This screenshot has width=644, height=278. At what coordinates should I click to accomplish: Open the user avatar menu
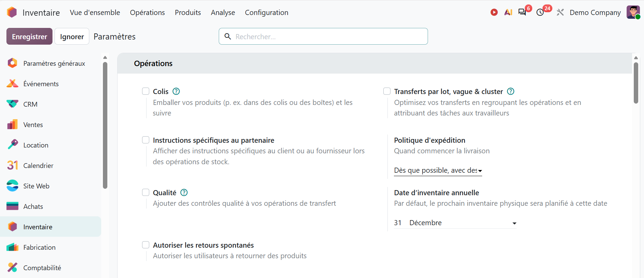click(633, 12)
